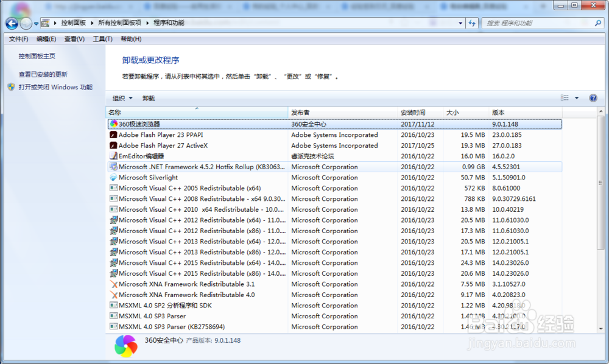
Task: Click XNA Framework Redistributable 4.0 icon
Action: pos(113,295)
